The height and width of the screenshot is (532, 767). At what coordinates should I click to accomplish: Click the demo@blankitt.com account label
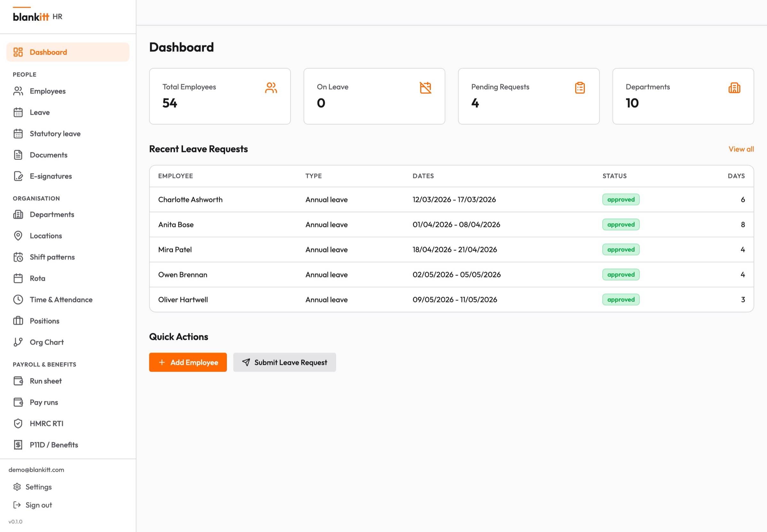pyautogui.click(x=36, y=470)
